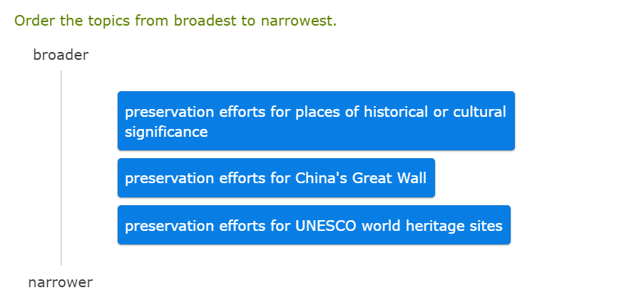Pick the 'UNESCO world heritage sites' tile

314,226
